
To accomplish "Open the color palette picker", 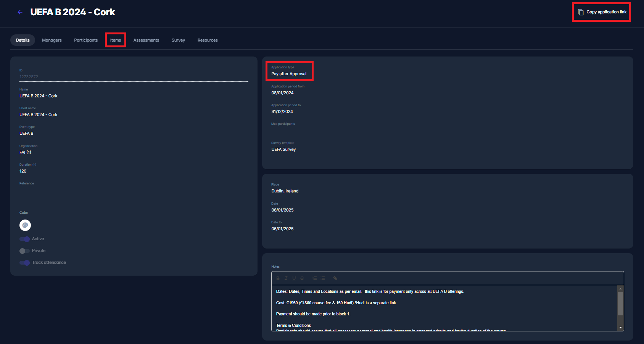I will pos(25,225).
